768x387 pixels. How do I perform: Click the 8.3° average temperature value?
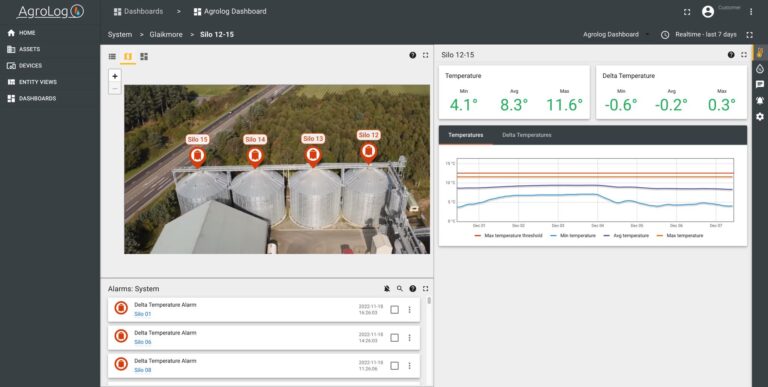tap(514, 105)
